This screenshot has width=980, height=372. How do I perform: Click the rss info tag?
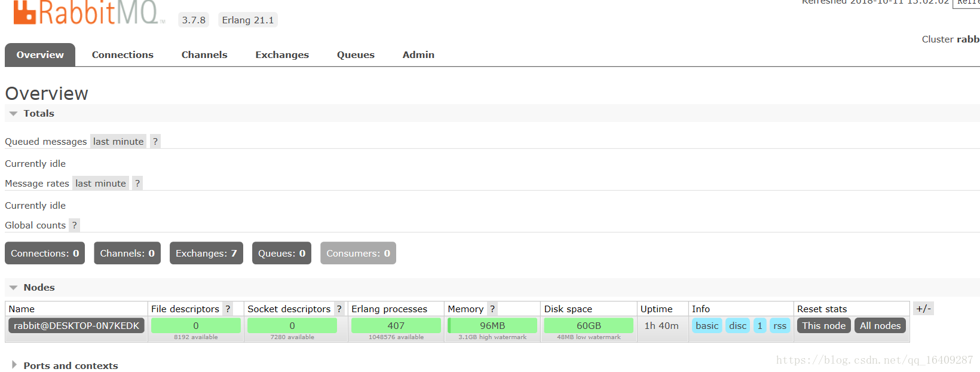pos(780,326)
